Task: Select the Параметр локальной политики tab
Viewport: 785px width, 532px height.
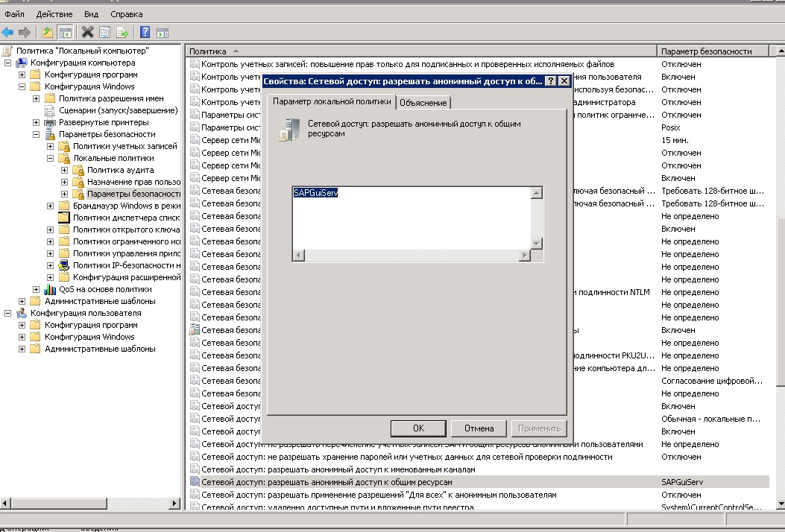Action: (x=332, y=101)
